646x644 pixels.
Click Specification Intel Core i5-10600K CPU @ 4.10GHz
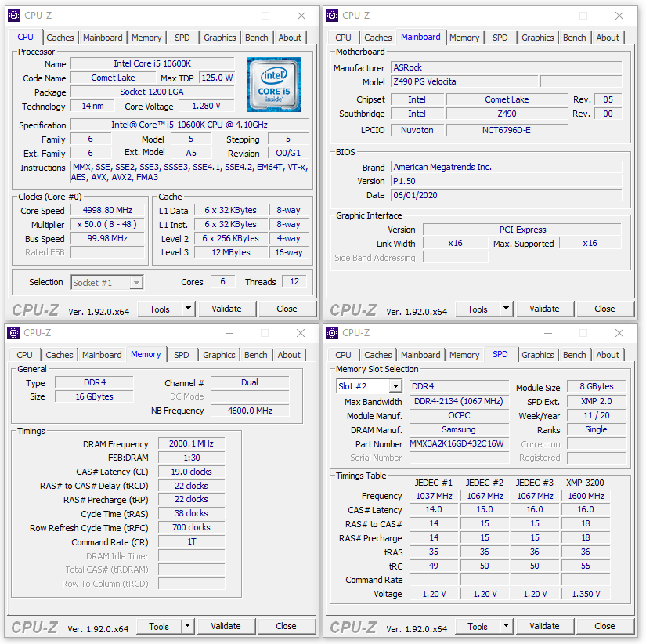(189, 125)
